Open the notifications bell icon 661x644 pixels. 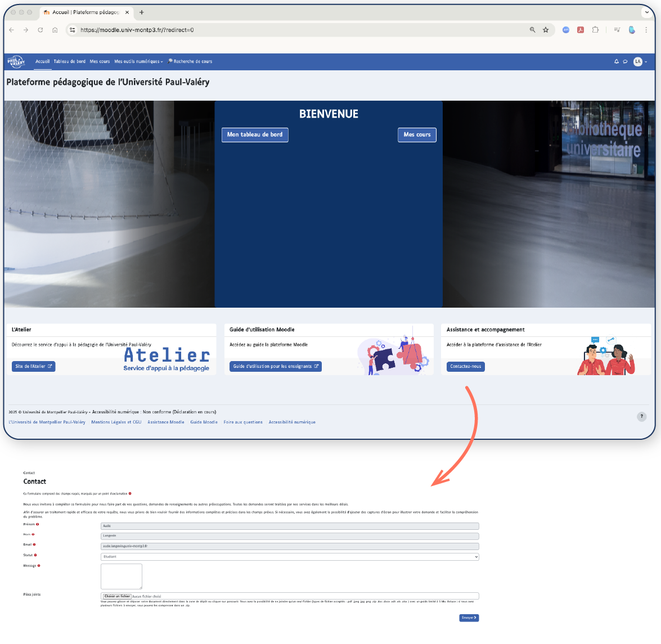[x=616, y=61]
